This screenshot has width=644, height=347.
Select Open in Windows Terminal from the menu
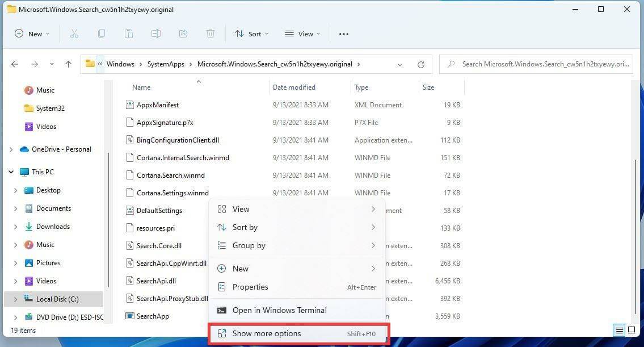(x=279, y=310)
